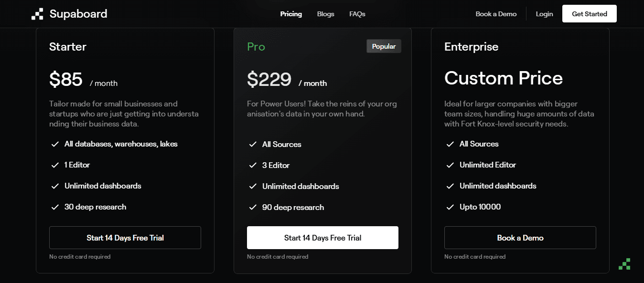Open the Pricing menu item

tap(291, 14)
